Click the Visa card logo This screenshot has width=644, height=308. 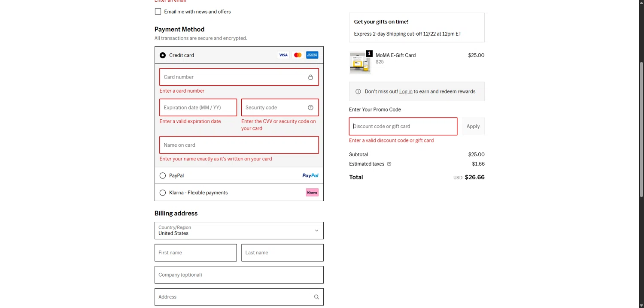click(x=283, y=55)
